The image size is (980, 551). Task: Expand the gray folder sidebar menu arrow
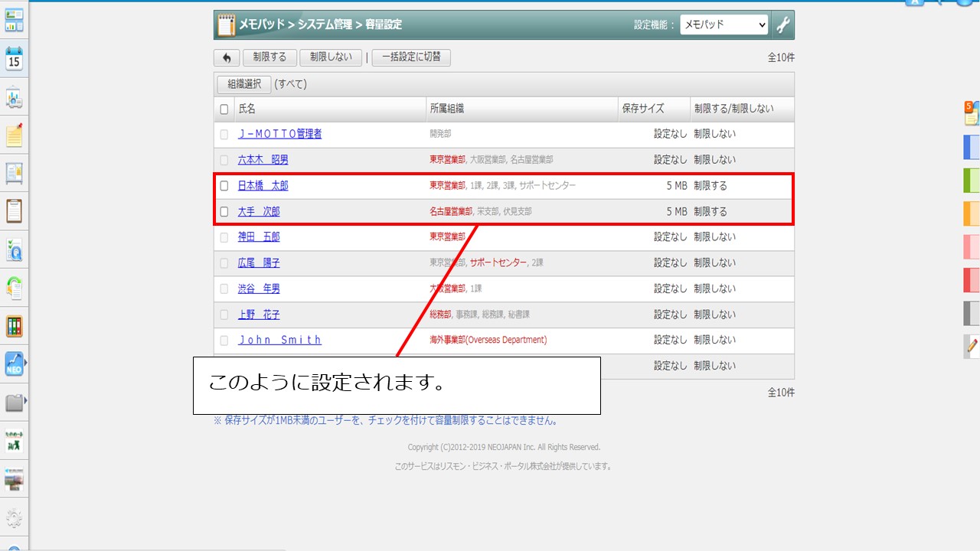point(25,400)
